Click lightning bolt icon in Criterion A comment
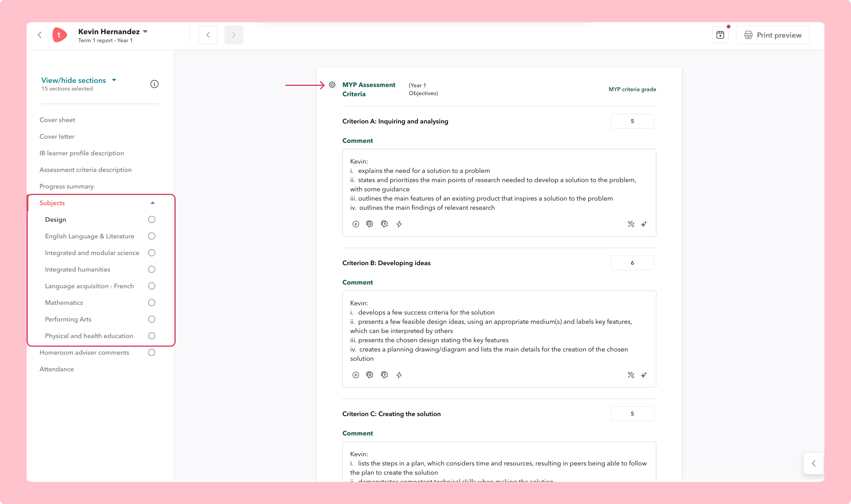The width and height of the screenshot is (851, 504). pyautogui.click(x=399, y=224)
